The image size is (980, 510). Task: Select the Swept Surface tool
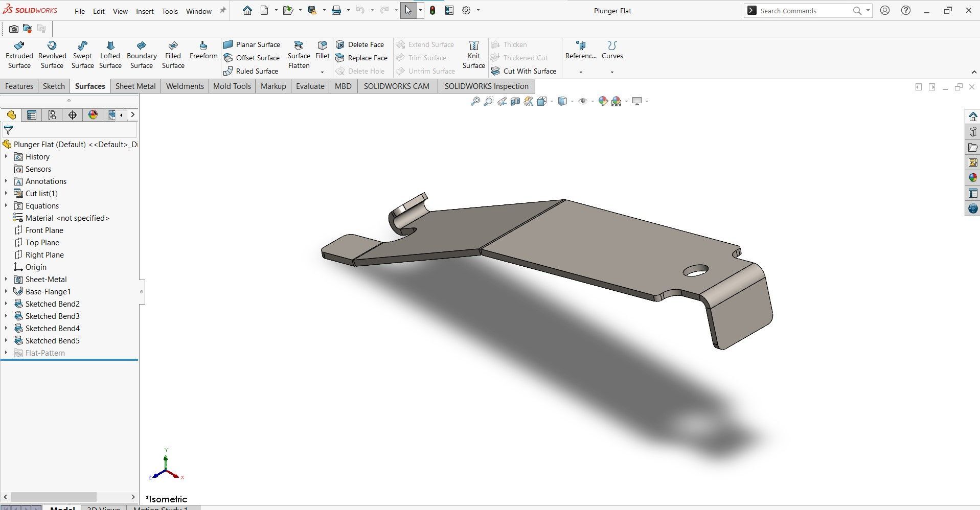pos(82,55)
